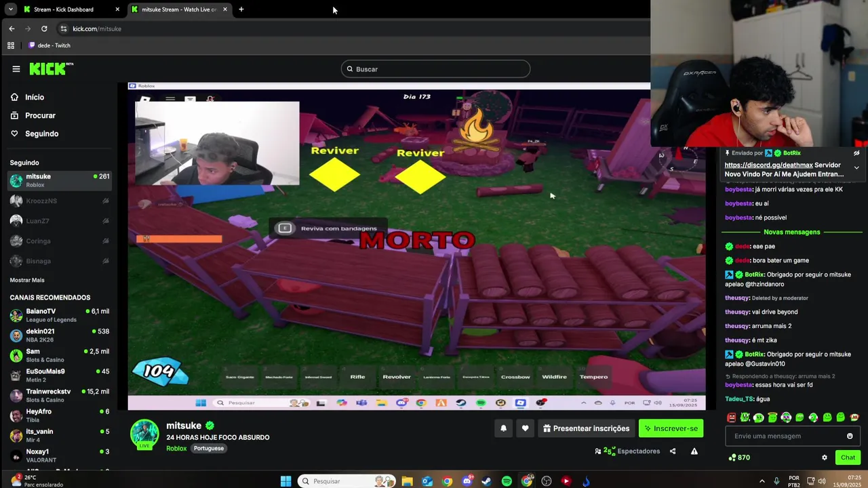Open OBS Studio from the taskbar
Viewport: 868px width, 488px height.
(x=547, y=481)
